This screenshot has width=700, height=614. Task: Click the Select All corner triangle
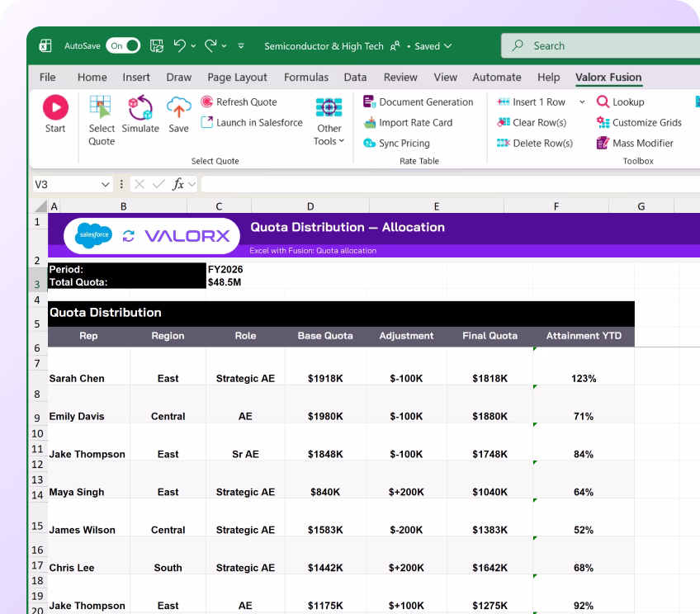coord(41,206)
